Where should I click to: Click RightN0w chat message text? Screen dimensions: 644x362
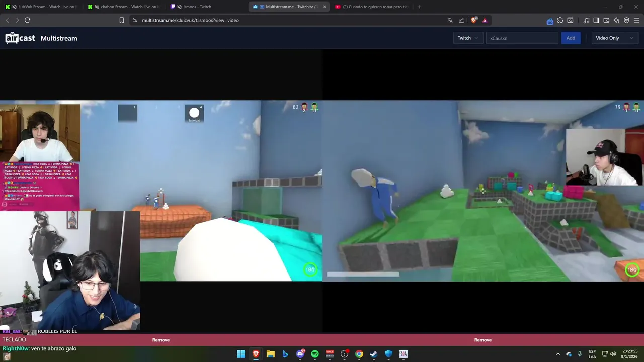point(53,348)
